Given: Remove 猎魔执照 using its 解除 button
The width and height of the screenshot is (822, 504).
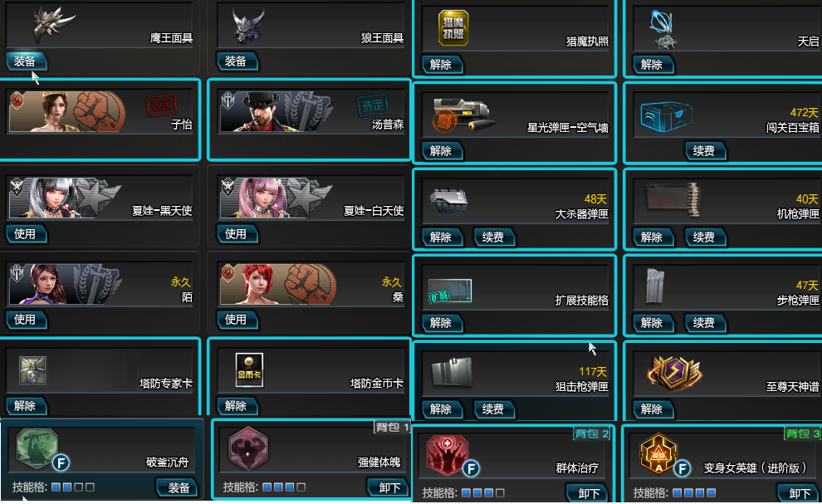Looking at the screenshot, I should (x=442, y=65).
